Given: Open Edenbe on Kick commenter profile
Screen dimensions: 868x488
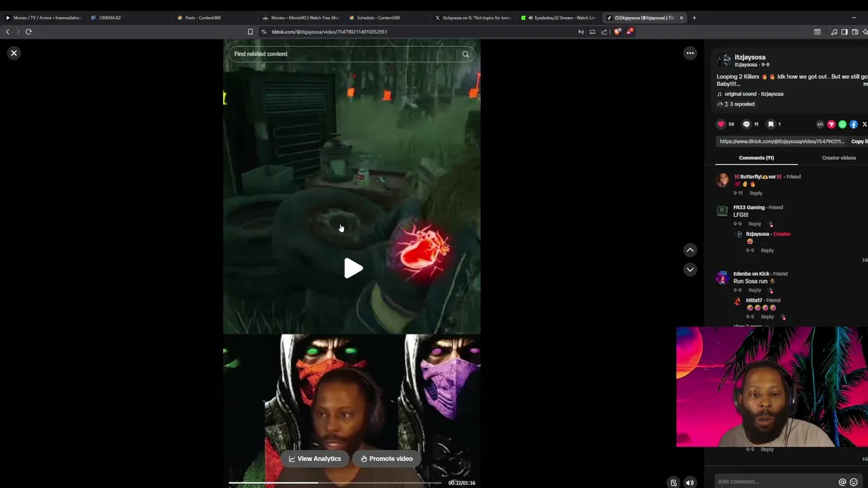Looking at the screenshot, I should tap(751, 274).
